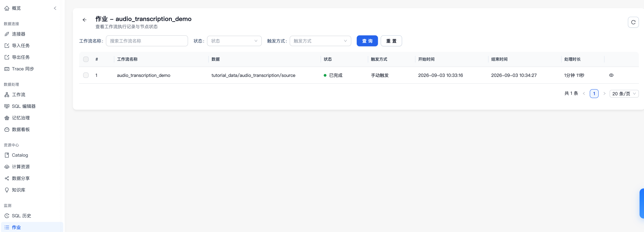
Task: Click the 数据看板 dashboard icon
Action: coord(7,129)
